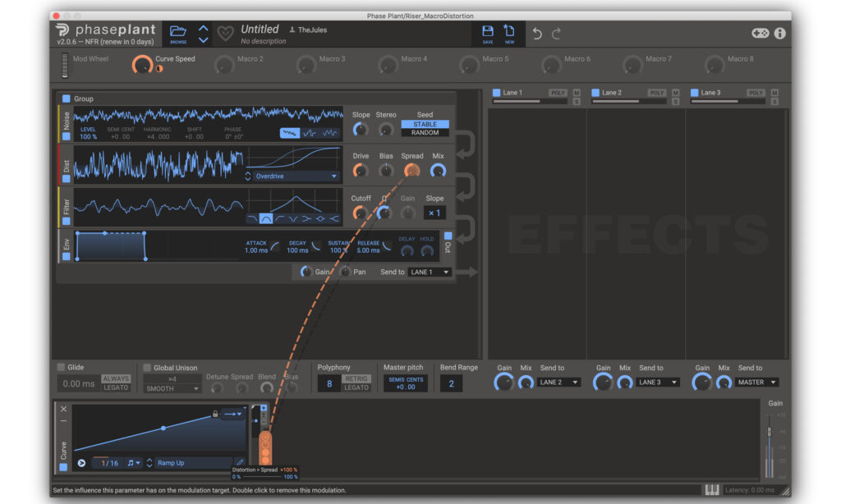Open the keyboard icon in status bar
The image size is (841, 504).
(x=712, y=489)
